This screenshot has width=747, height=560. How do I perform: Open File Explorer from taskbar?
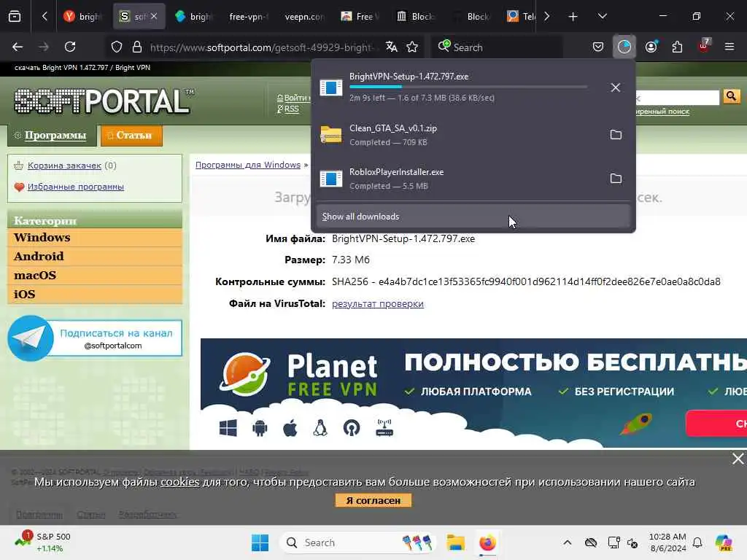tap(455, 542)
